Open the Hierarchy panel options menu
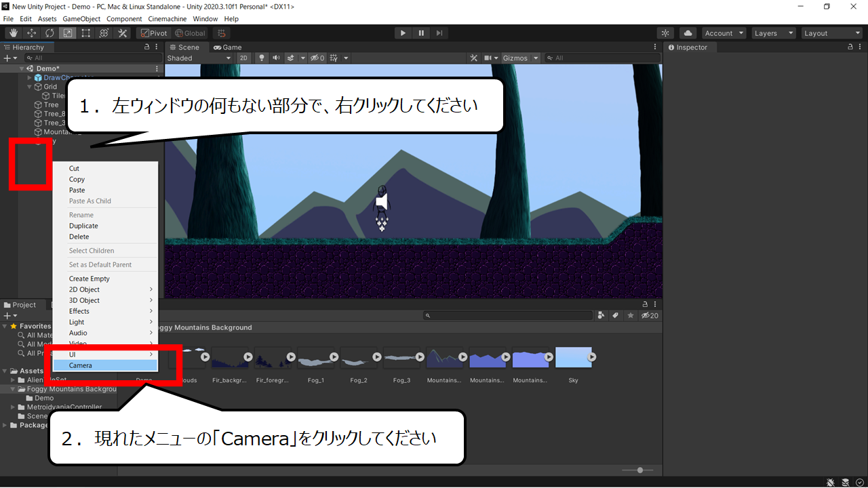 click(157, 47)
